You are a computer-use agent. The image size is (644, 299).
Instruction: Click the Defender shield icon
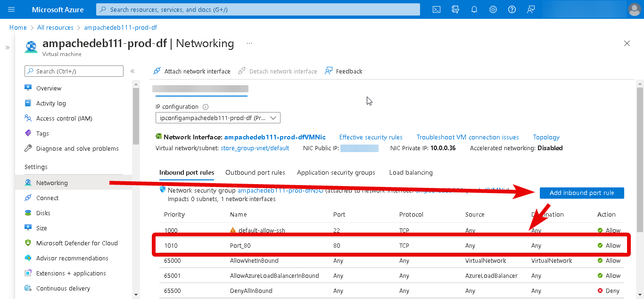point(28,243)
